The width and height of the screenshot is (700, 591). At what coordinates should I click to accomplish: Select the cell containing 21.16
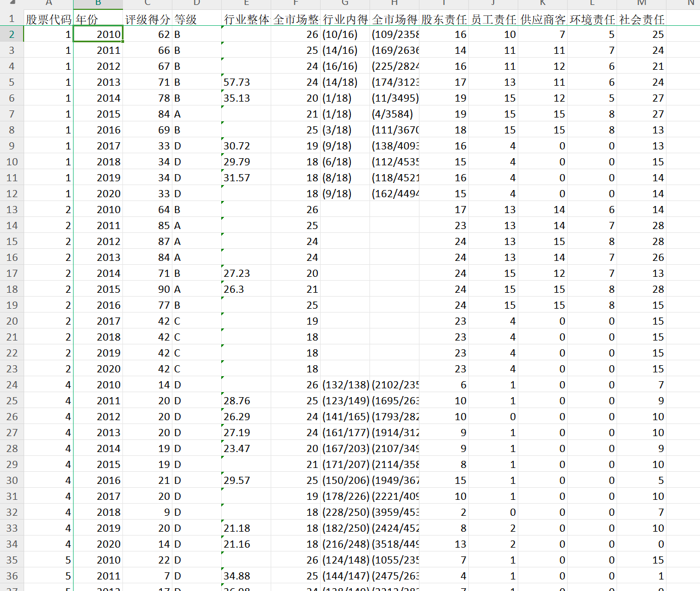coord(246,544)
